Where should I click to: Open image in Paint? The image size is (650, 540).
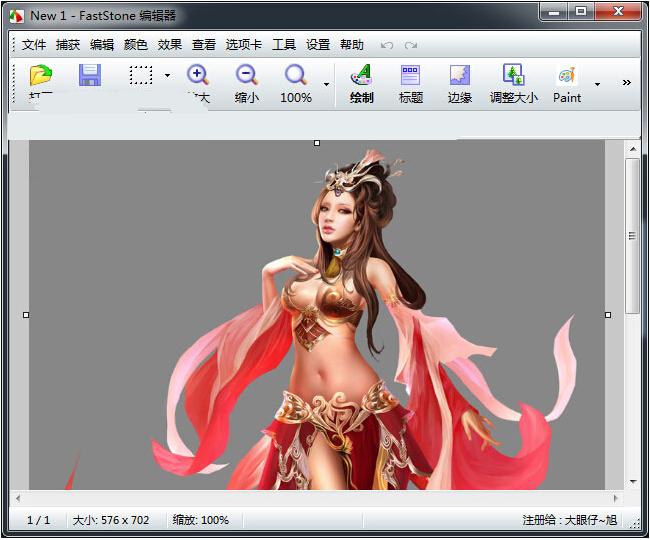(566, 76)
